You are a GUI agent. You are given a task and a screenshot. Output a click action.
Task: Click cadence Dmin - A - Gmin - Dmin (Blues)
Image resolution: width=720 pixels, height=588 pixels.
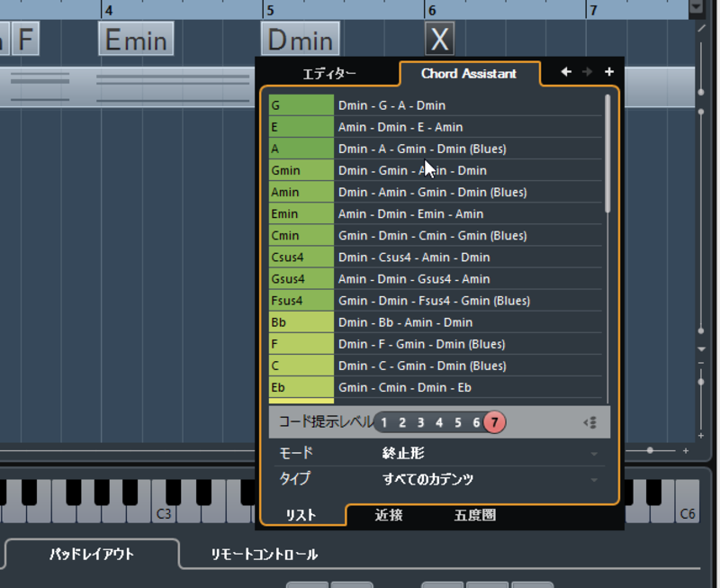pyautogui.click(x=422, y=149)
